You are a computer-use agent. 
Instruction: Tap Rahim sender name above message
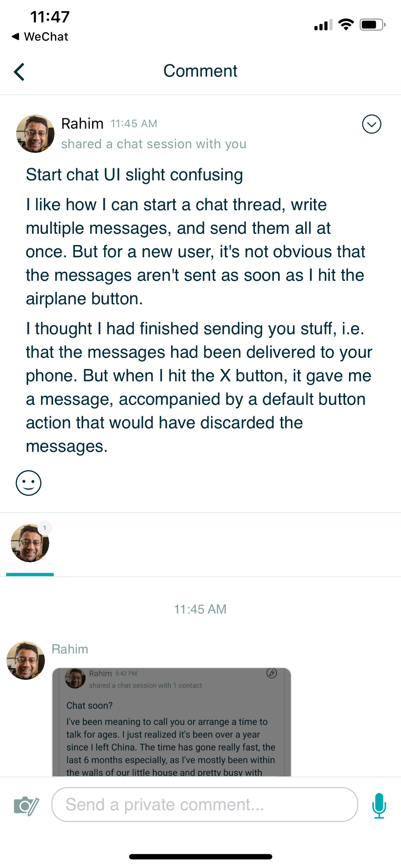70,649
